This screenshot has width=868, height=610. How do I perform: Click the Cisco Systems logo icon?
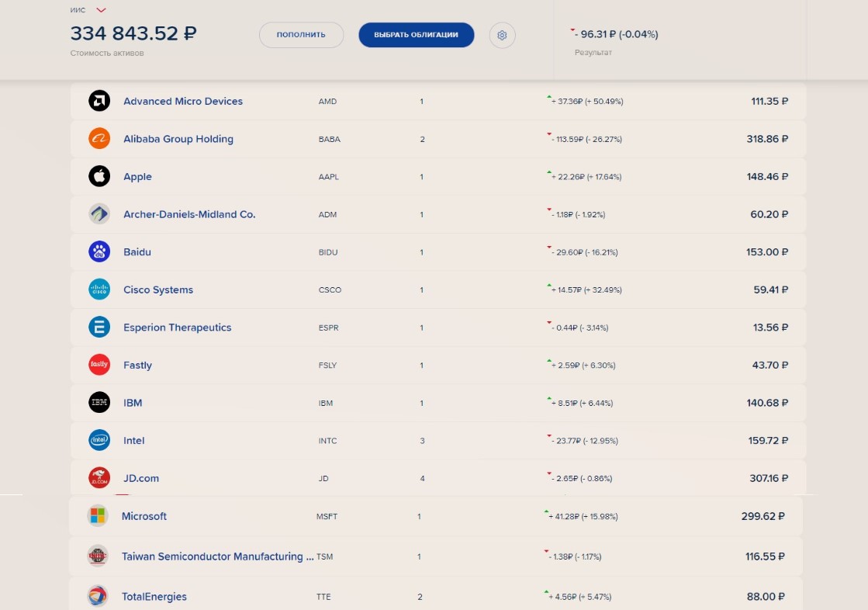(x=99, y=289)
